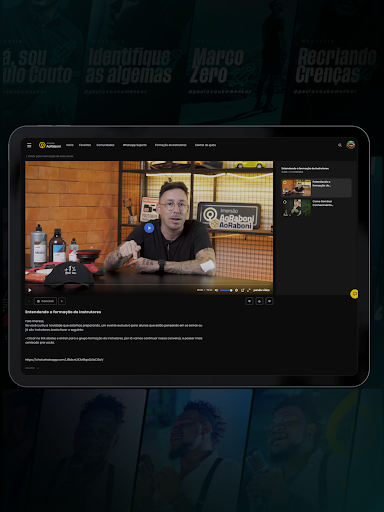Open the hamburger menu in the top bar

pyautogui.click(x=29, y=145)
